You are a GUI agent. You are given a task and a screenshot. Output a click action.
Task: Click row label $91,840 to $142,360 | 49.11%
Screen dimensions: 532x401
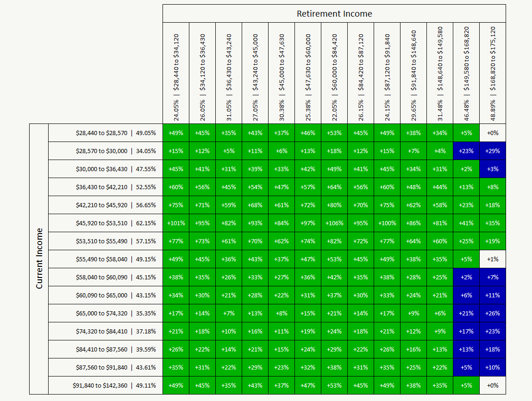pos(106,385)
